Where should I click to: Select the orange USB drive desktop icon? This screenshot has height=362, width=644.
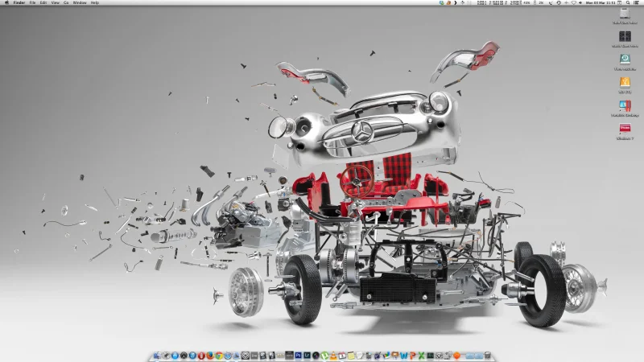pos(625,82)
